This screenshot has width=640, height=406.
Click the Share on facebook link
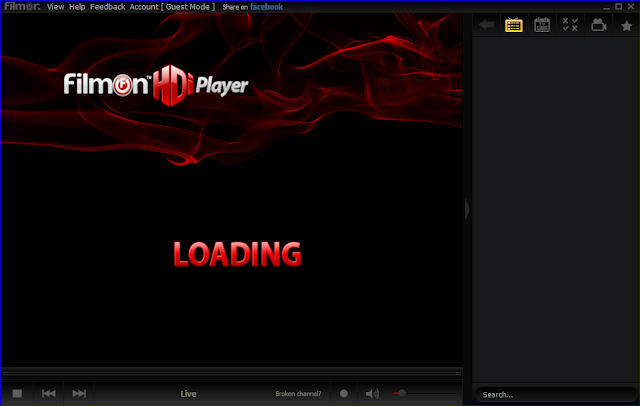[x=253, y=7]
